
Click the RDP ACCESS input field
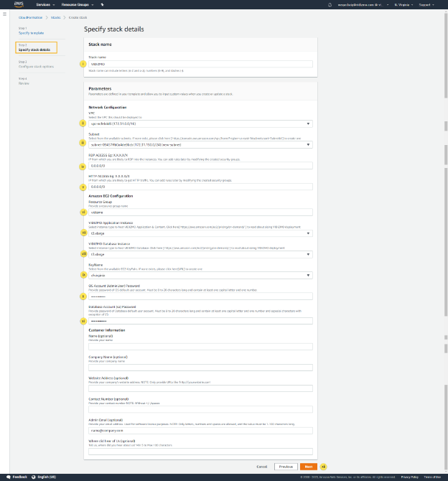200,166
